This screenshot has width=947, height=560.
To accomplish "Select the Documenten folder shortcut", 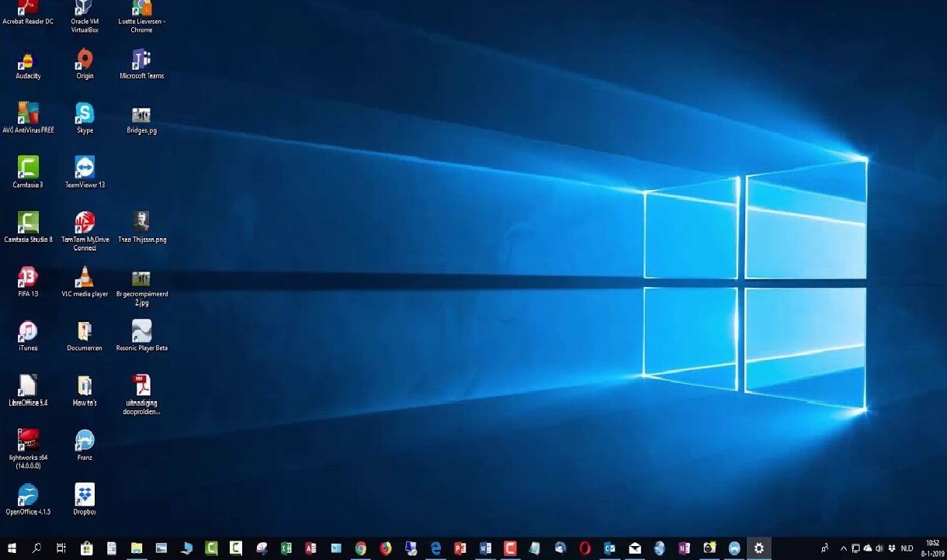I will click(85, 336).
